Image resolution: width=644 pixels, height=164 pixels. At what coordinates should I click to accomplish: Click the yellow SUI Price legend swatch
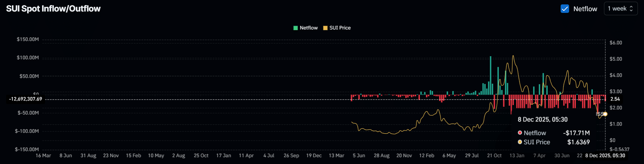click(x=325, y=28)
